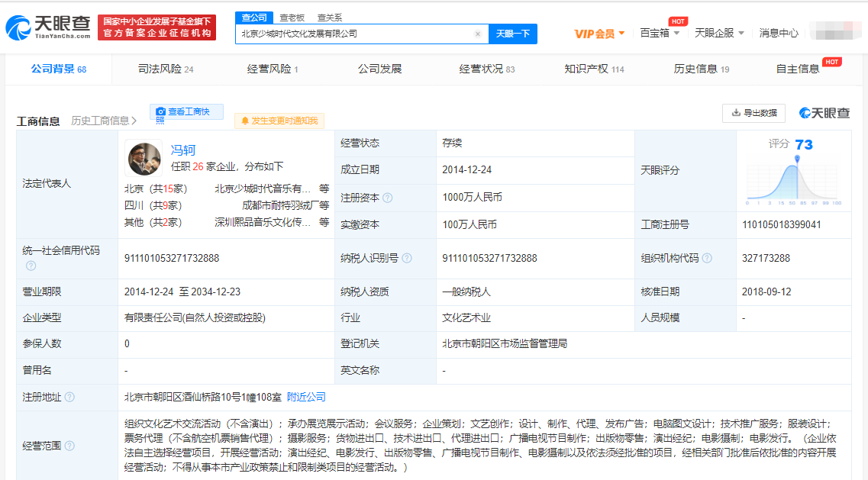Click the 纳税人识别号 value 911101053271732888

pyautogui.click(x=489, y=258)
